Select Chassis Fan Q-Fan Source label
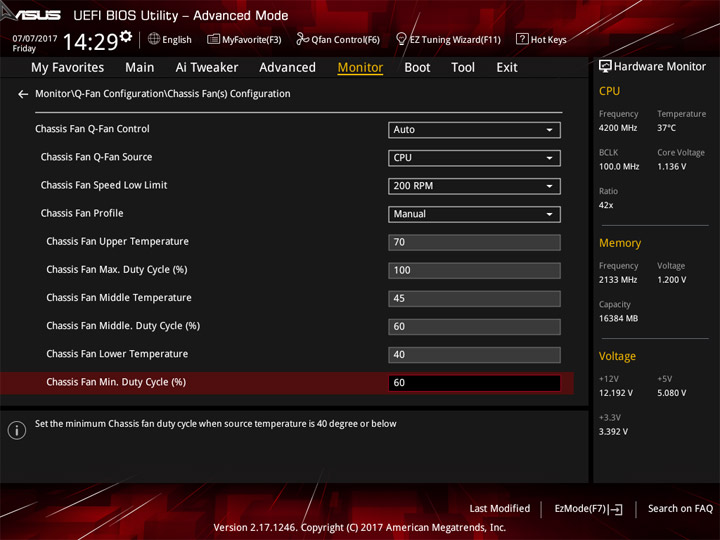This screenshot has height=540, width=720. click(x=96, y=157)
